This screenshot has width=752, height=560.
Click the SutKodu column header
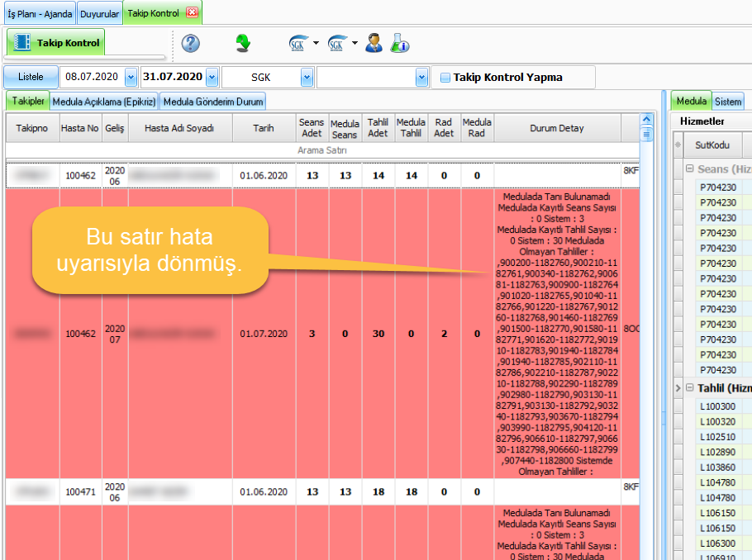712,145
